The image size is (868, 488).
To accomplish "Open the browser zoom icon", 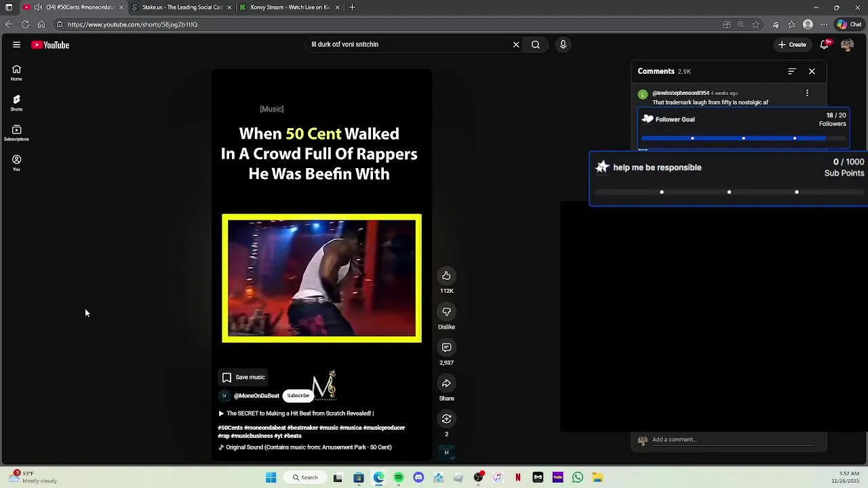I will [x=741, y=24].
